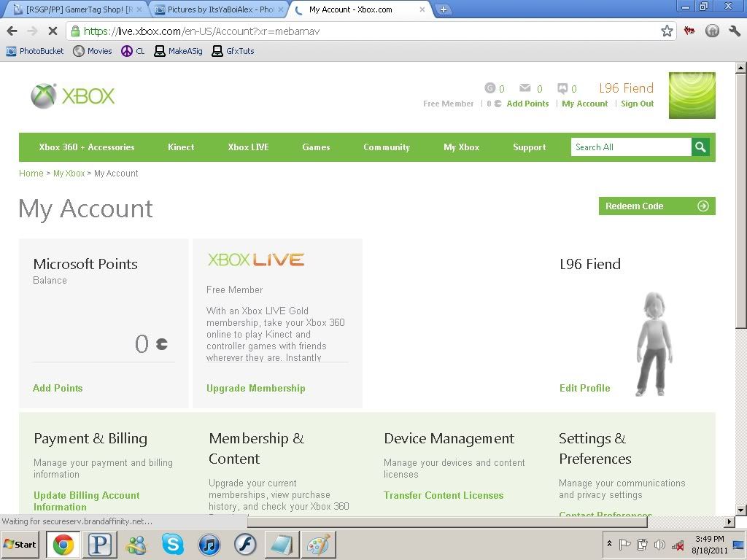The width and height of the screenshot is (747, 560).
Task: Click the vertical scrollbar down arrow
Action: point(740,510)
